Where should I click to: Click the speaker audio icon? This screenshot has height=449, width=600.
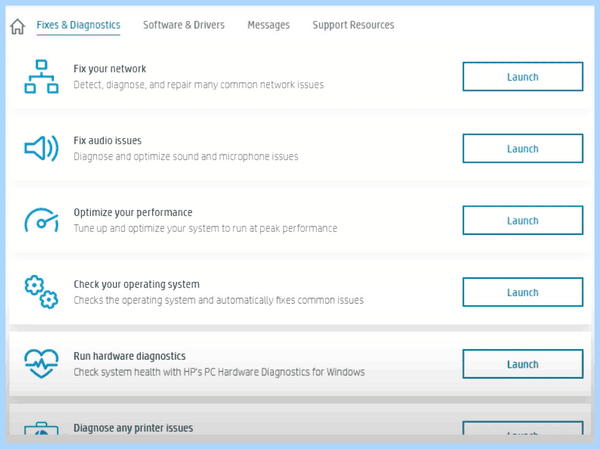click(x=41, y=148)
